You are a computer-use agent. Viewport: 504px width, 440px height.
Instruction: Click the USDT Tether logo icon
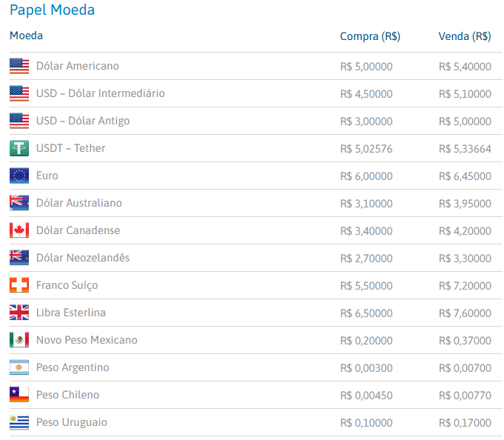[19, 148]
